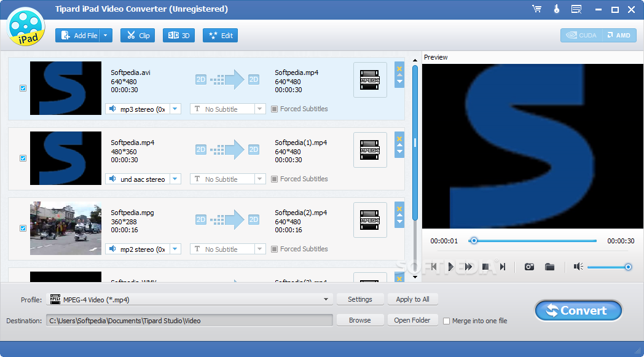
Task: Step to next frame in preview
Action: coord(502,267)
